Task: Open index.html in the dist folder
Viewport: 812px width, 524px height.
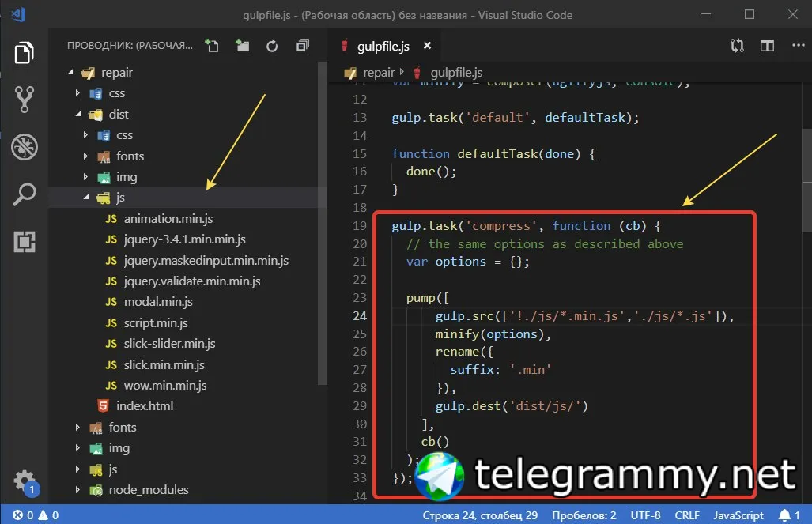Action: click(145, 406)
